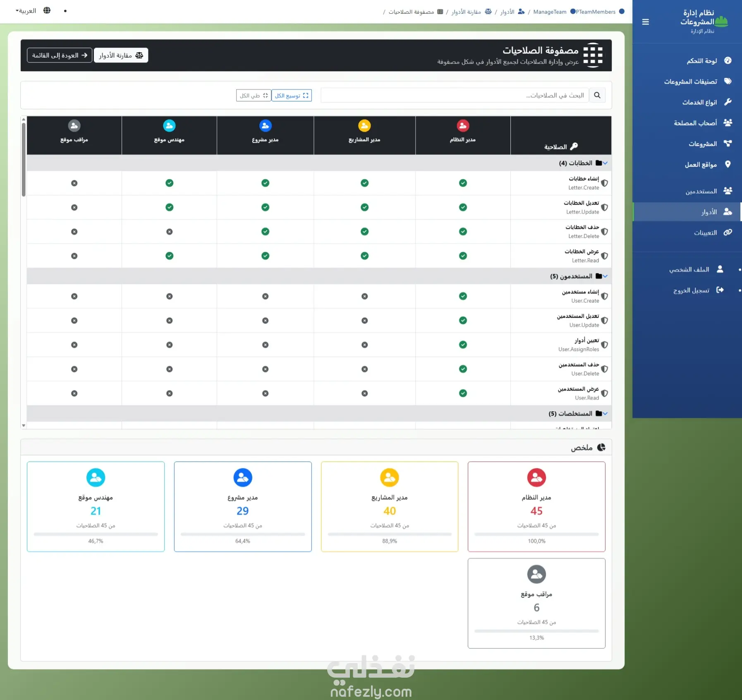
Task: Click the مراقب موقع 13,3% progress bar
Action: click(536, 631)
